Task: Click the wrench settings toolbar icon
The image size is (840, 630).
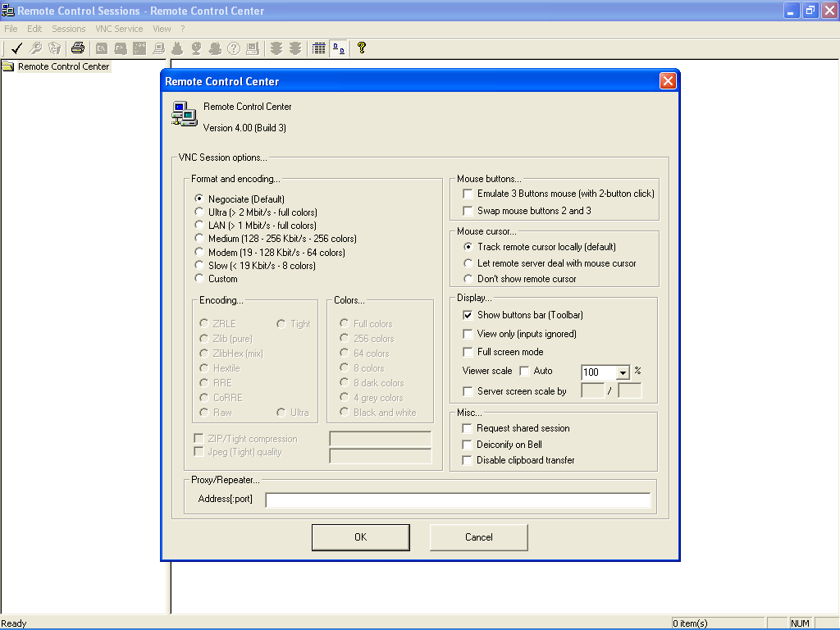Action: [35, 48]
